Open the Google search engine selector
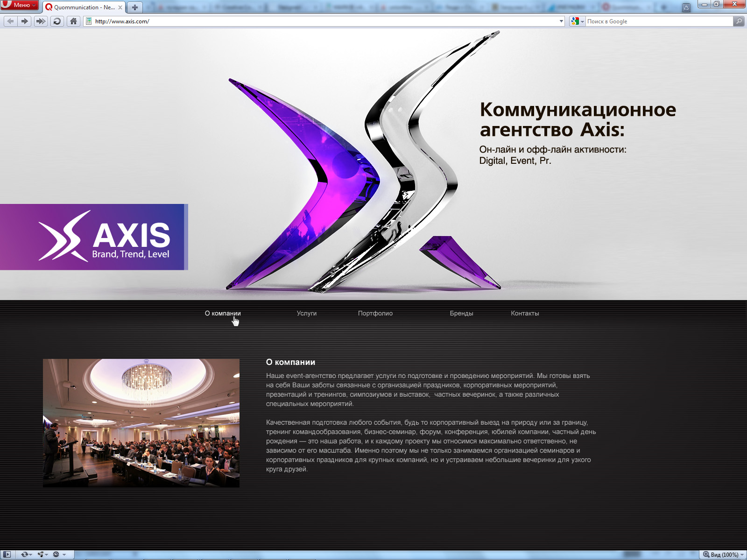 pyautogui.click(x=578, y=21)
